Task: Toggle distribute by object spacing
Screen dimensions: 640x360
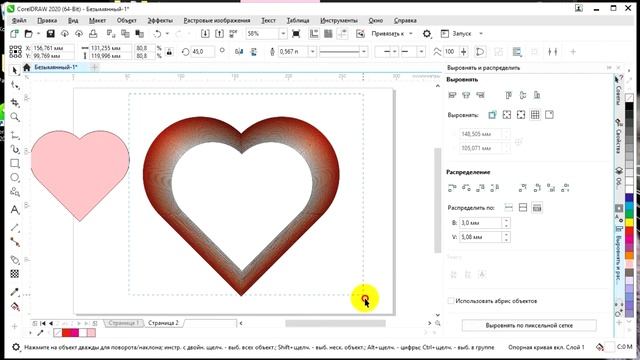Action: coord(537,208)
